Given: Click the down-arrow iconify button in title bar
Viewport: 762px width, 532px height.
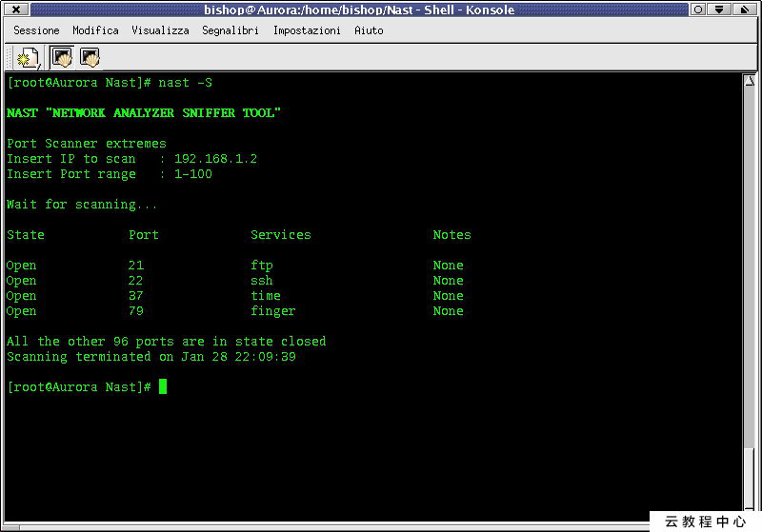Looking at the screenshot, I should [717, 10].
